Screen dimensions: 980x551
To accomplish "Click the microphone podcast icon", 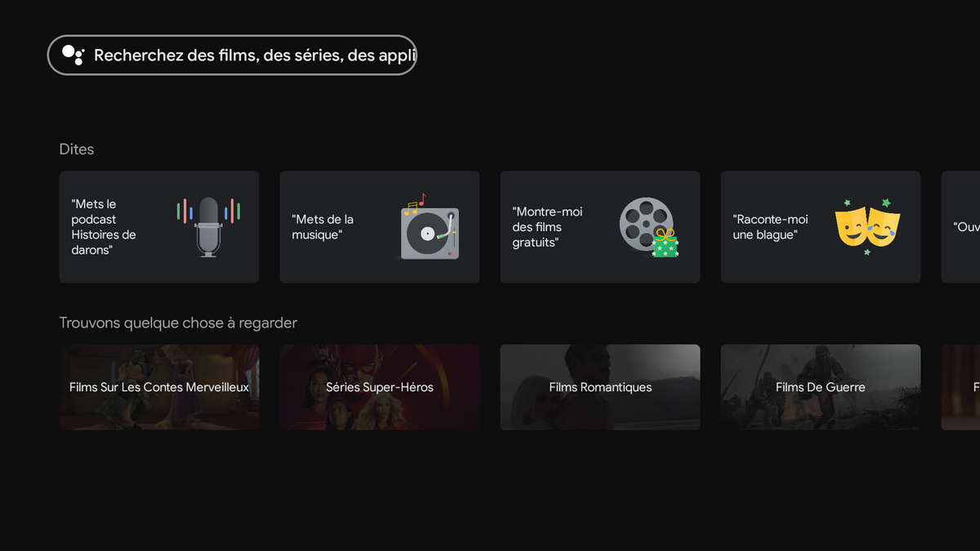I will coord(209,227).
